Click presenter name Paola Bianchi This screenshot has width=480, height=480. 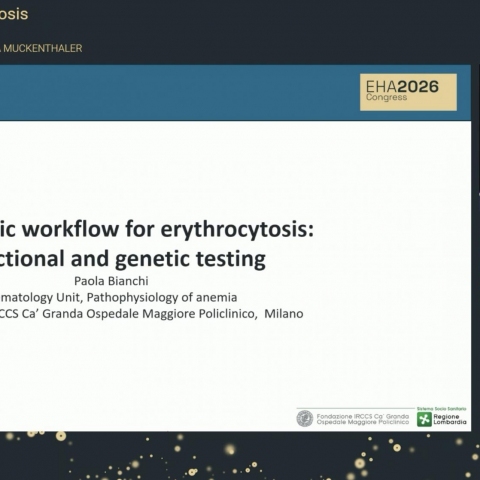111,281
